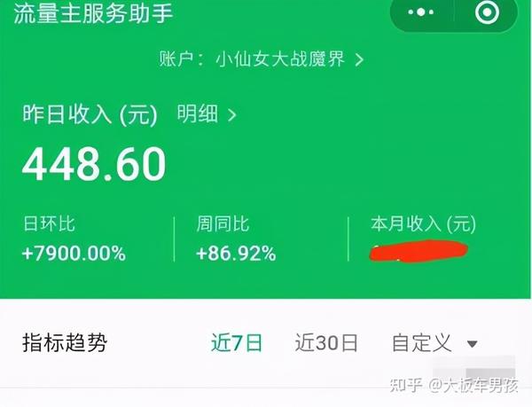Tap 本月收入 (元) label
The width and height of the screenshot is (532, 407).
coord(424,224)
